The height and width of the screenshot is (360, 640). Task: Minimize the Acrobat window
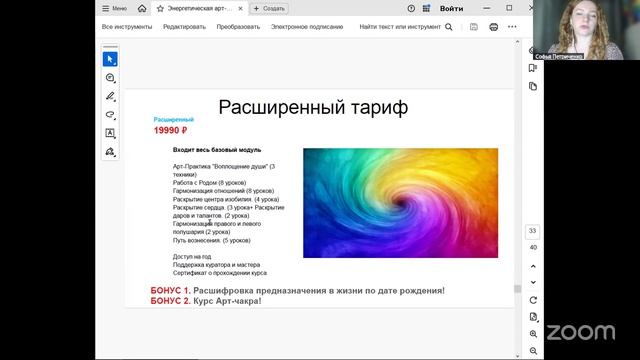[487, 8]
